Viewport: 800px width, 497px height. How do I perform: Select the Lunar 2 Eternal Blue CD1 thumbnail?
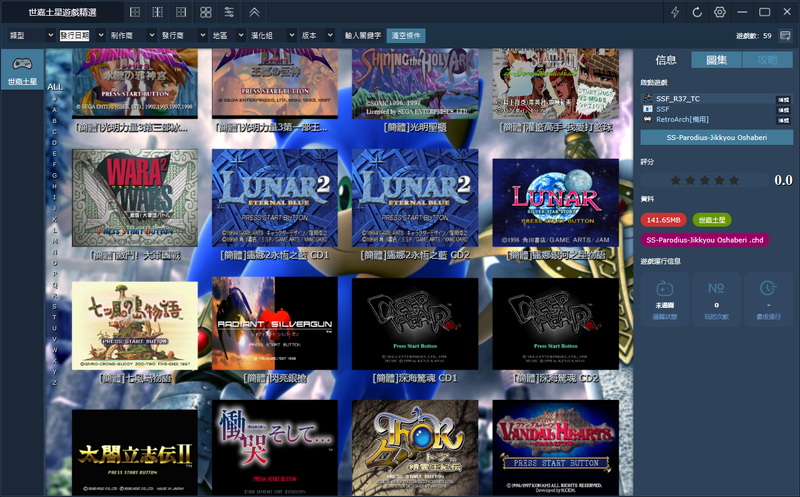click(275, 198)
